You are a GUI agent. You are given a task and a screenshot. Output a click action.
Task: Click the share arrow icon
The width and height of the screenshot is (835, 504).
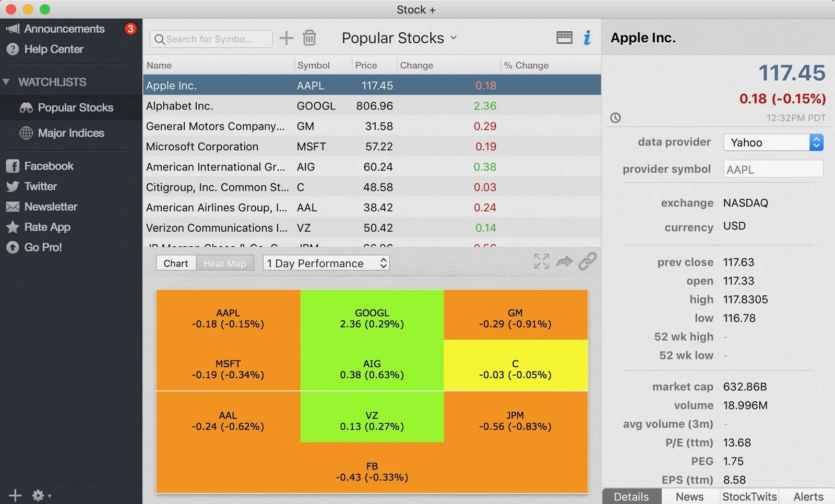564,261
